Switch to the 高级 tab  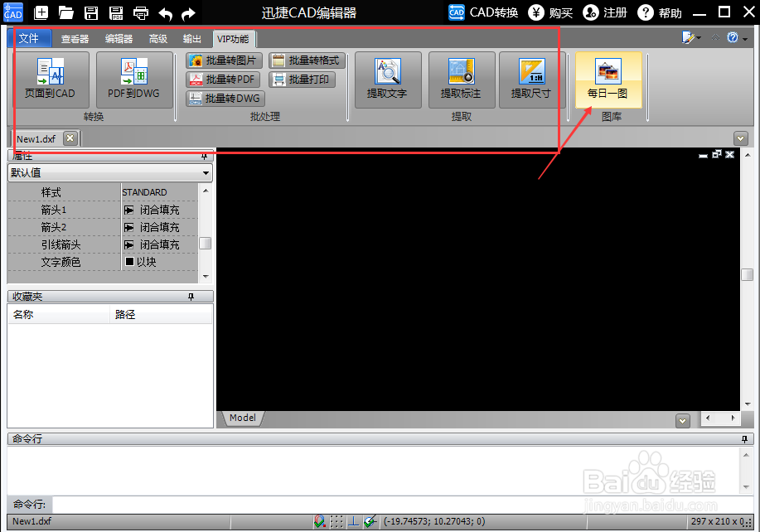tap(158, 39)
